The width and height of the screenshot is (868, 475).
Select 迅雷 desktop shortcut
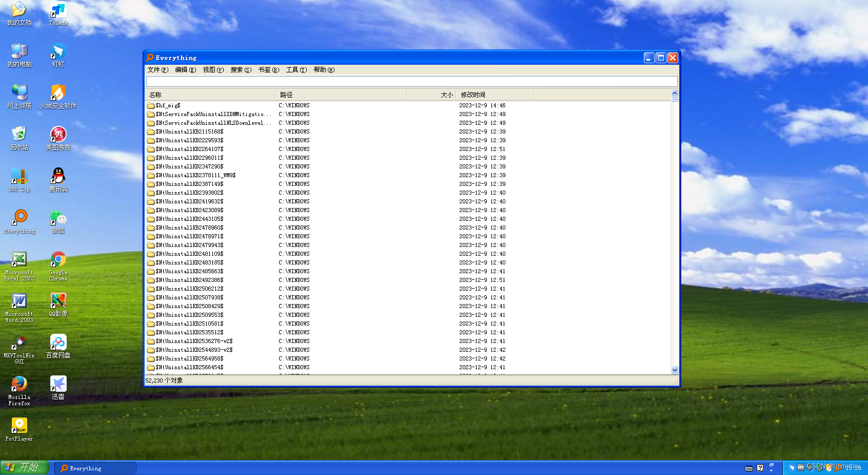tap(58, 388)
